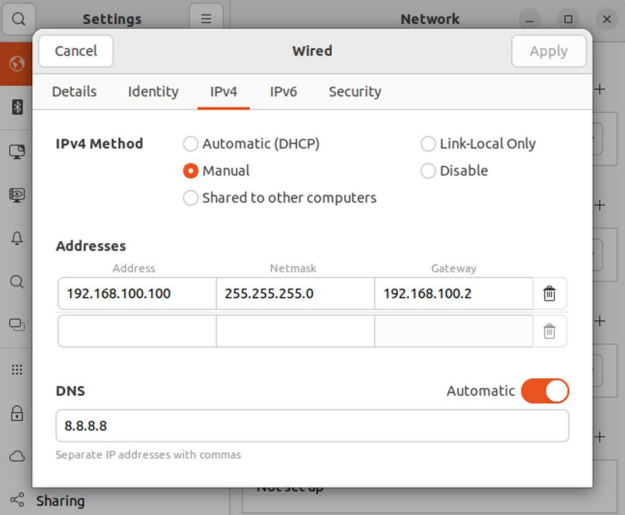Open the Settings hamburger menu

pyautogui.click(x=206, y=19)
